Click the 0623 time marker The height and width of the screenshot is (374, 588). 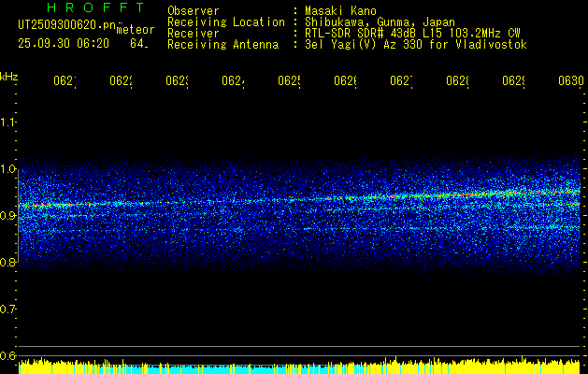pyautogui.click(x=177, y=81)
